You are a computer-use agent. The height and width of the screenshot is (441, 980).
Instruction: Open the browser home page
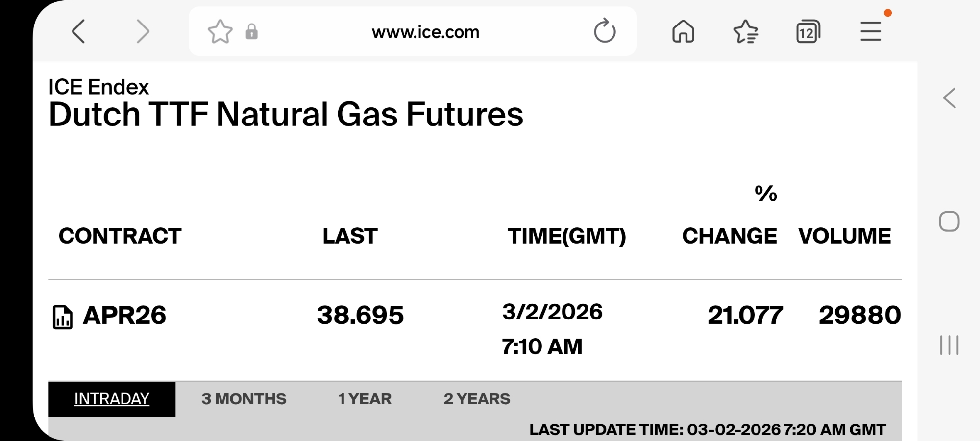pos(683,32)
